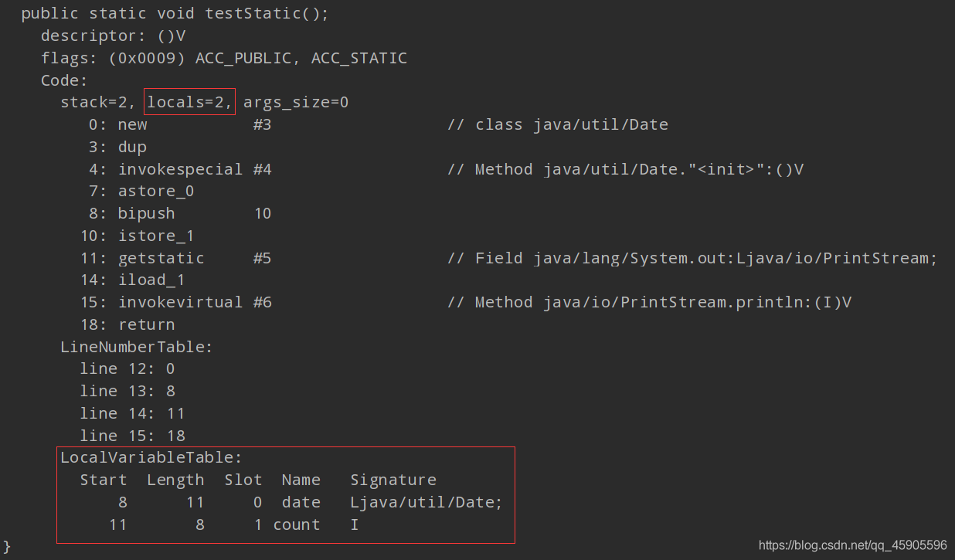Screen dimensions: 955x560
Task: Click the Signature column header
Action: pos(393,480)
